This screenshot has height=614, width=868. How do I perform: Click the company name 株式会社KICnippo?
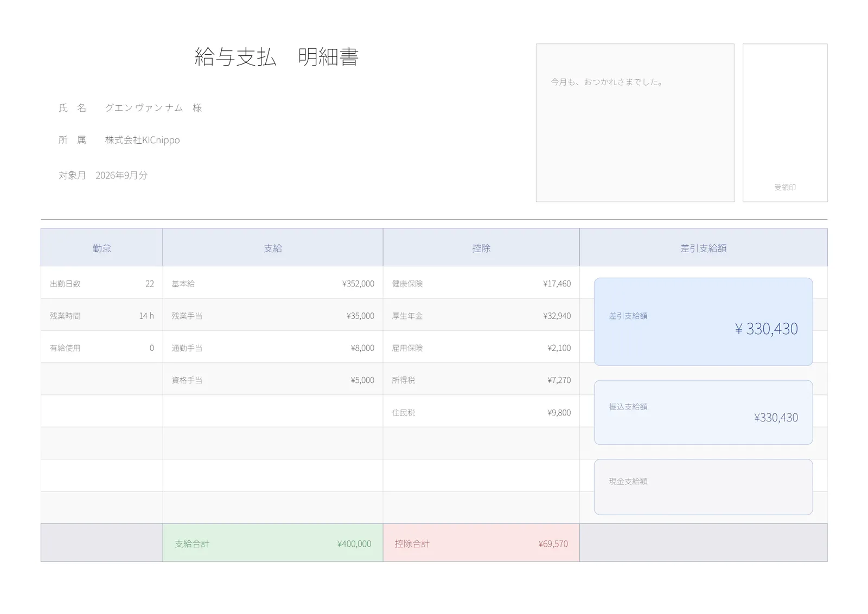142,140
